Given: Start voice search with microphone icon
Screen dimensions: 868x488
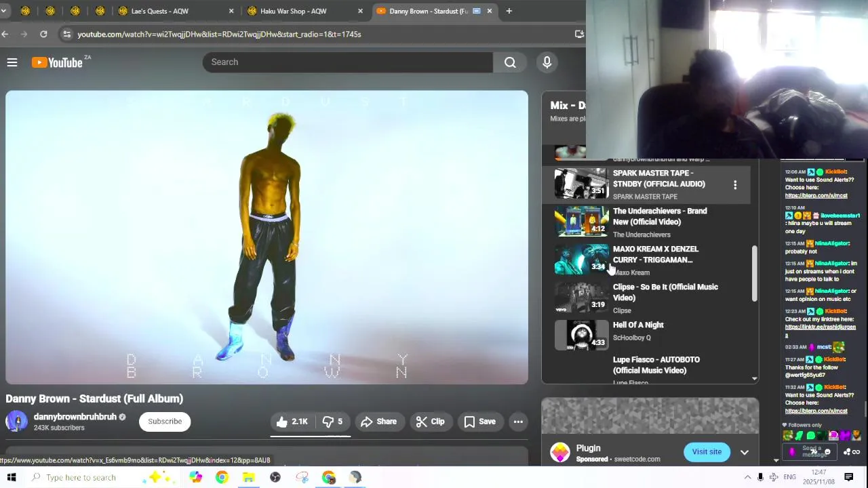Looking at the screenshot, I should tap(547, 62).
